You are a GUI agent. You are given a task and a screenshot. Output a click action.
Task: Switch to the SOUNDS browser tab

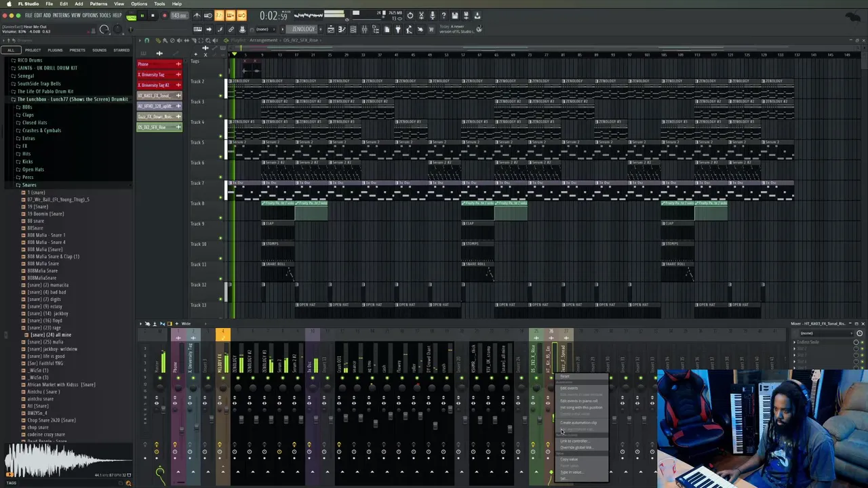click(x=100, y=50)
